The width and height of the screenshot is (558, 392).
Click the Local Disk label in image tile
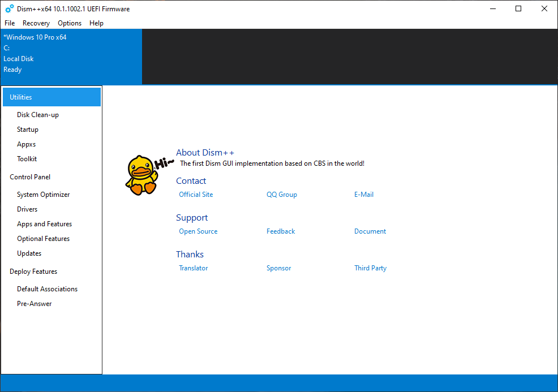(x=19, y=59)
